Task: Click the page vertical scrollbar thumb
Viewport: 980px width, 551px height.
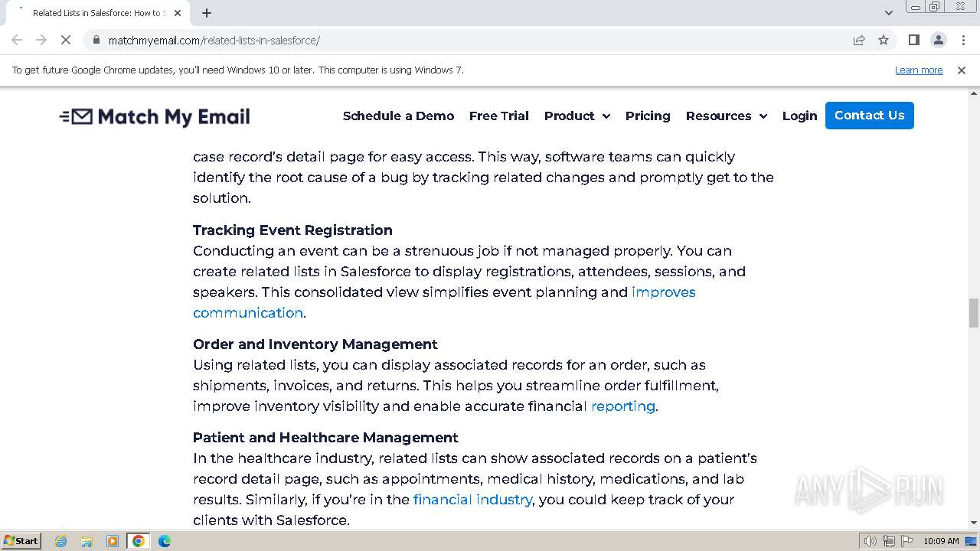Action: coord(974,312)
